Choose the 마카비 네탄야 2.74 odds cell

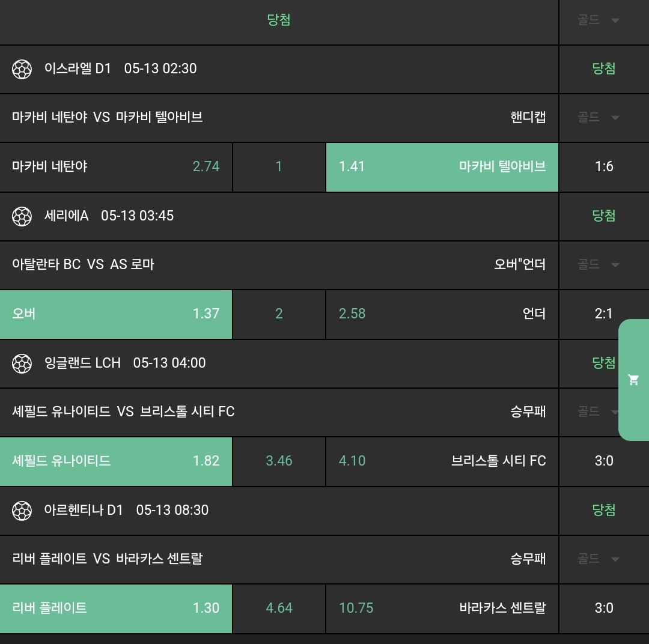click(116, 167)
